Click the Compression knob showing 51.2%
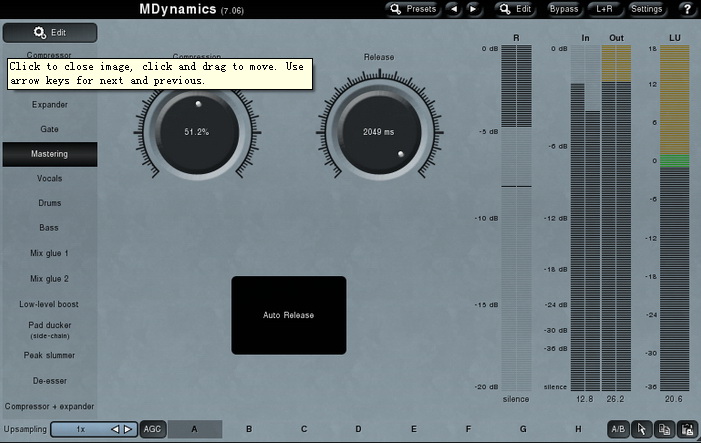Viewport: 701px width, 443px height. [197, 132]
